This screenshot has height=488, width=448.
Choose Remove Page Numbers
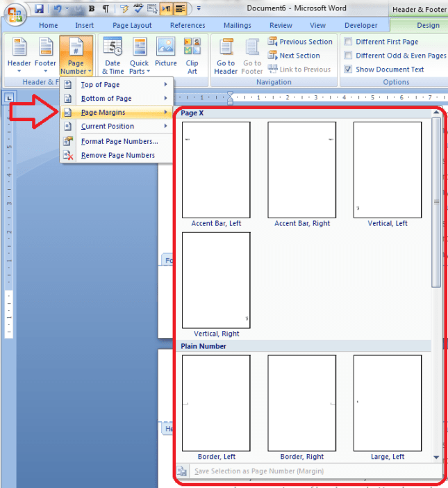117,155
